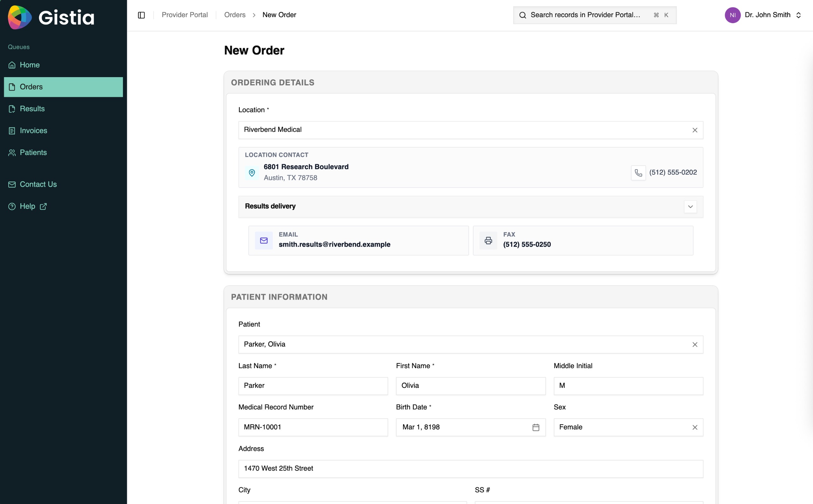This screenshot has height=504, width=813.
Task: Click the 6801 Research Boulevard address text
Action: point(306,167)
